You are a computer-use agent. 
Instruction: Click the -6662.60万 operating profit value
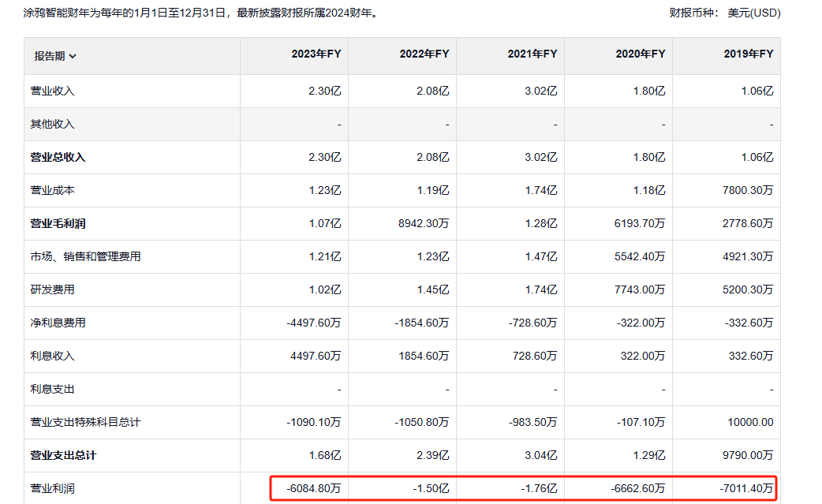click(638, 489)
